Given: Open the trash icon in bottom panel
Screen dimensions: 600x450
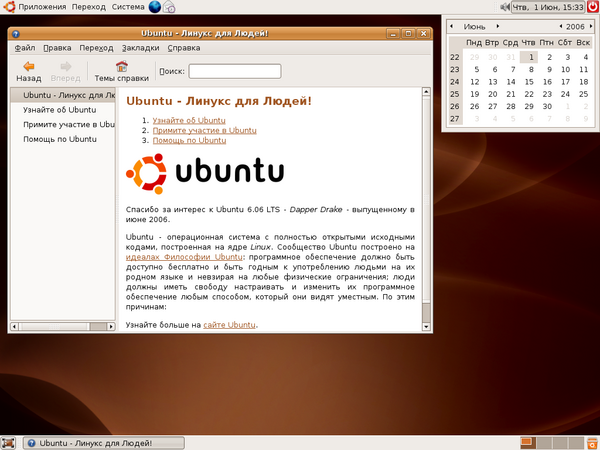Looking at the screenshot, I should click(591, 442).
